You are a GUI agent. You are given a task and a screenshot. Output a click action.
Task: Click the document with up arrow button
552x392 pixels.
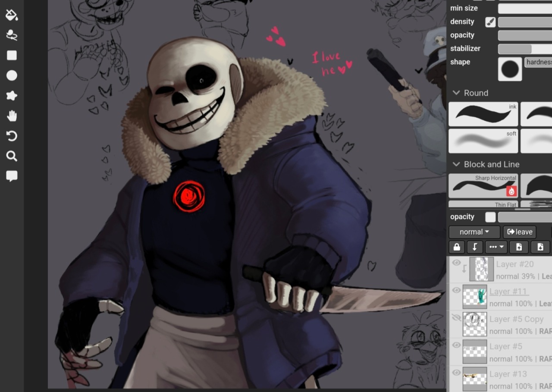pos(519,247)
